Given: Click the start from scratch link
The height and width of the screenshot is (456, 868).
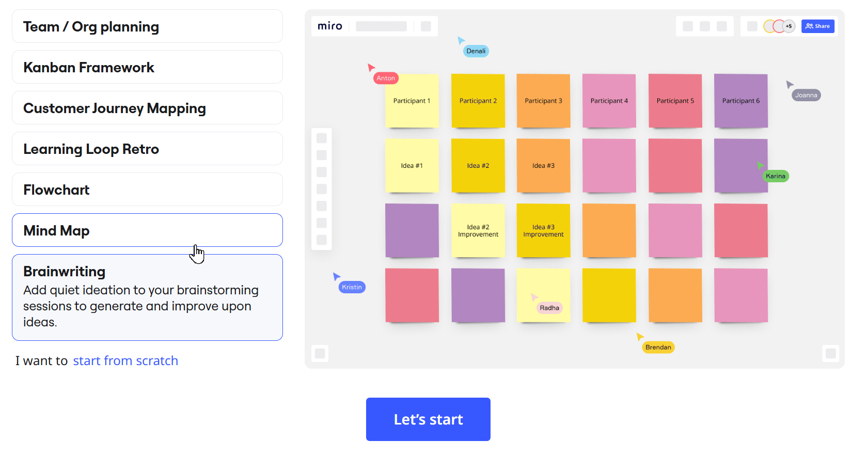Looking at the screenshot, I should click(x=125, y=360).
